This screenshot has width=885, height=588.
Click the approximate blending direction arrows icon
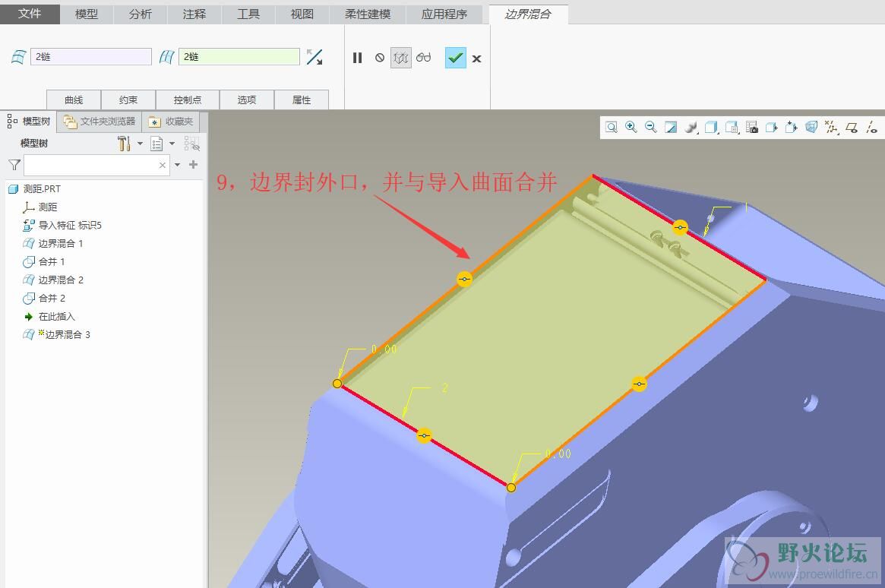314,57
